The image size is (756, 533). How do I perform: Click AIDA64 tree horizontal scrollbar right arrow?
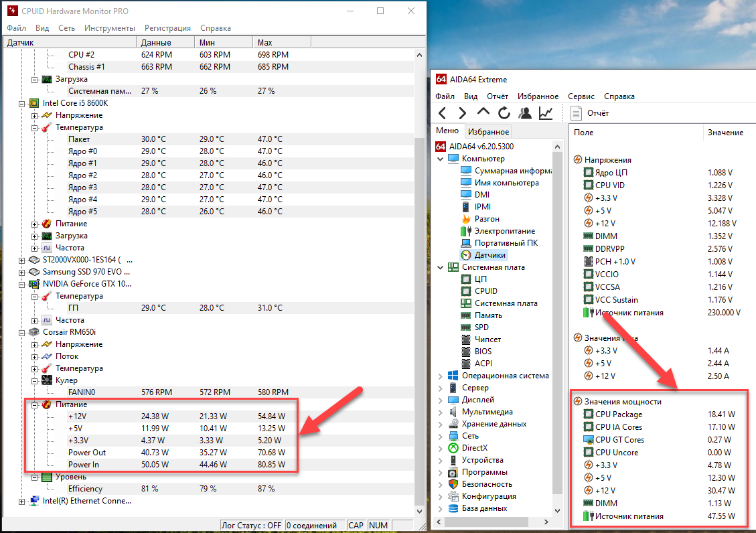[546, 522]
